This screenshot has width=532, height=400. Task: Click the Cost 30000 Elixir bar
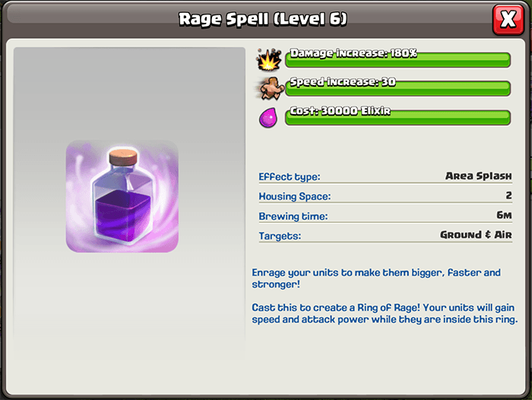398,116
